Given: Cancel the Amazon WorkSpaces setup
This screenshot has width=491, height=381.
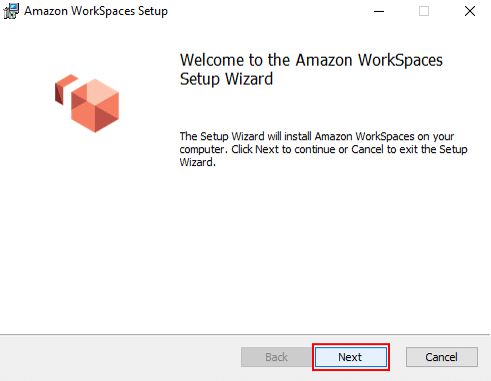Looking at the screenshot, I should coord(442,357).
